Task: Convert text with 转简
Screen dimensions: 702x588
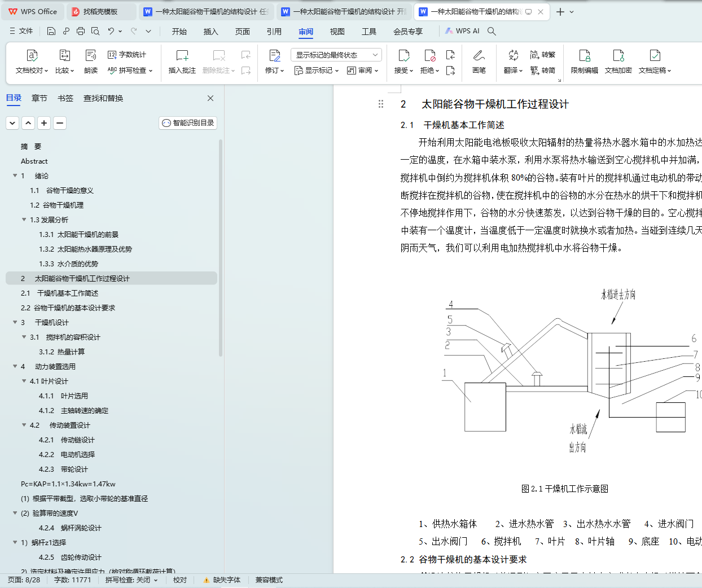Action: (x=543, y=71)
